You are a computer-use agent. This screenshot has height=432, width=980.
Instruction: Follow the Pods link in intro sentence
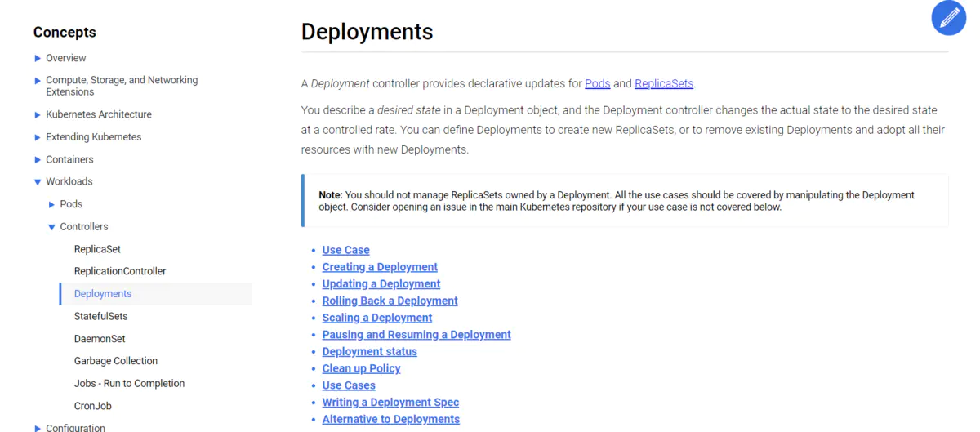[598, 83]
